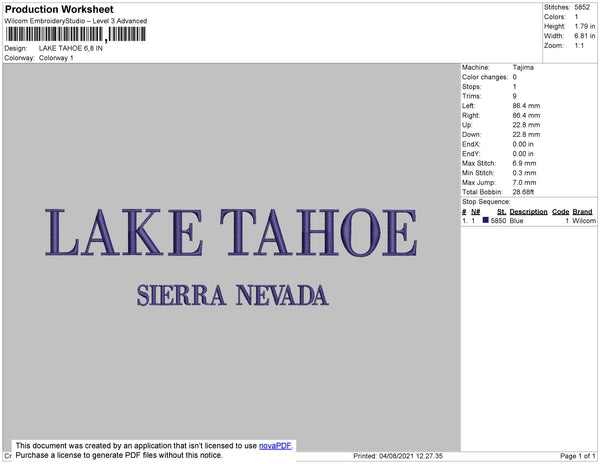Click the Description column header
Image resolution: width=600 pixels, height=464 pixels.
[x=528, y=212]
